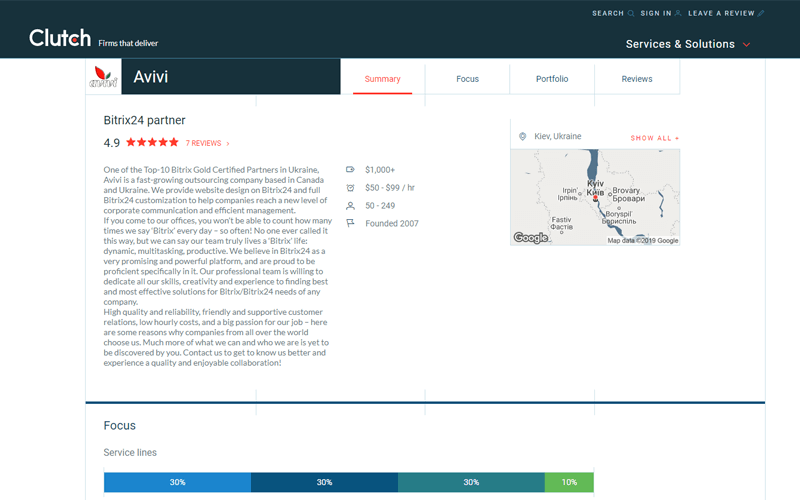Click the Bitrix24 partner tagline
Viewport: 800px width, 500px height.
tap(144, 120)
